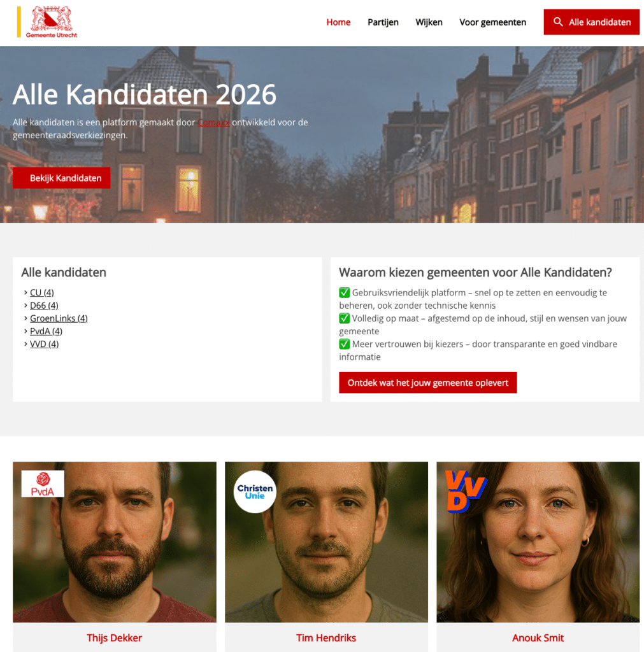Open the D66 (4) candidates link
This screenshot has width=644, height=652.
pos(44,306)
